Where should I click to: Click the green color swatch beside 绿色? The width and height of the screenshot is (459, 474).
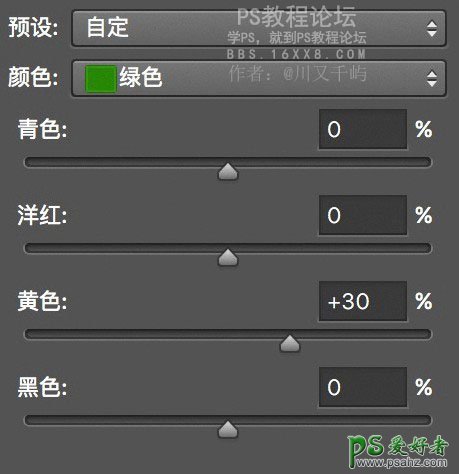(x=101, y=79)
